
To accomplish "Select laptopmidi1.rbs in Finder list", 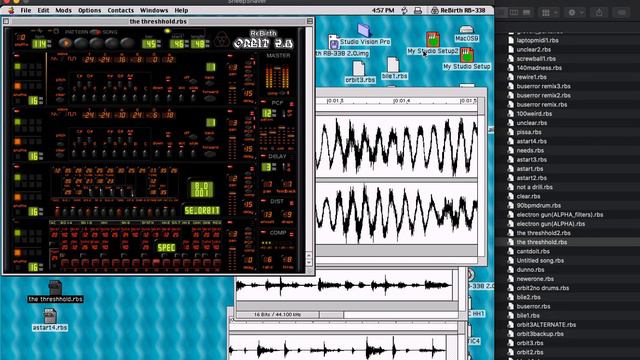I will 537,40.
